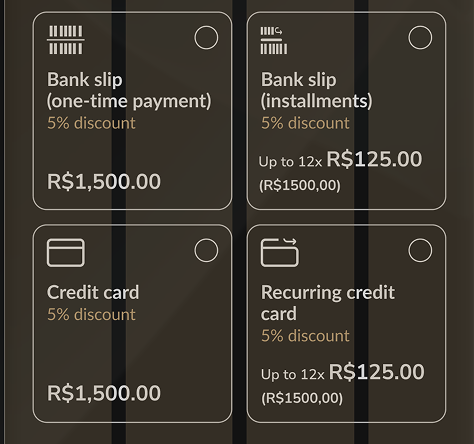Click "Up to 12x R$125.00" on installments slip
The height and width of the screenshot is (444, 474).
tap(340, 160)
